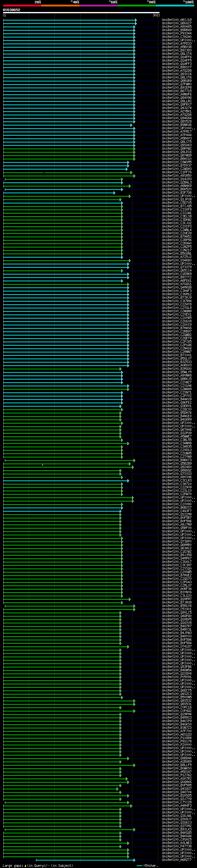Click the white query sequence bar
The height and width of the screenshot is (868, 197).
(81, 13)
